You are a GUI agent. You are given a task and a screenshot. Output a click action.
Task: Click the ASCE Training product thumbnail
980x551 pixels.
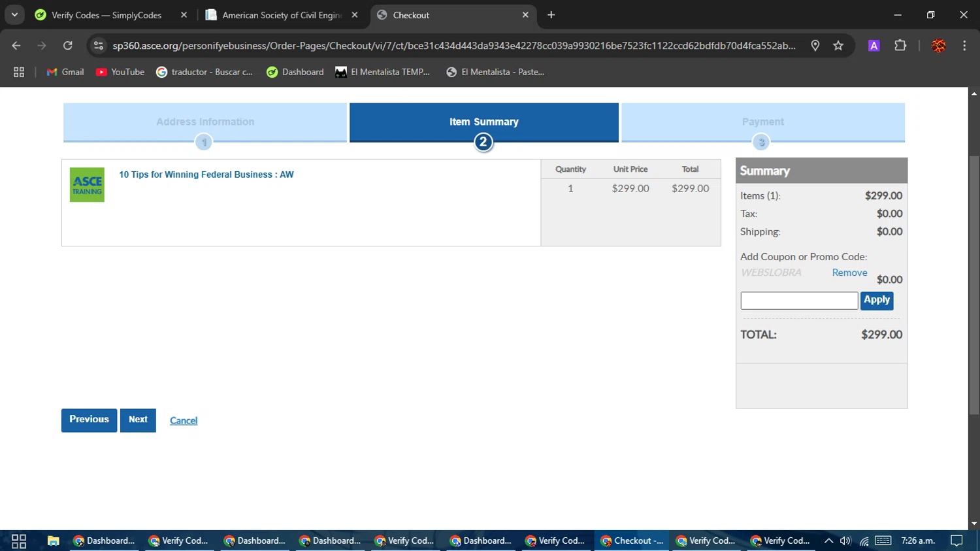87,184
